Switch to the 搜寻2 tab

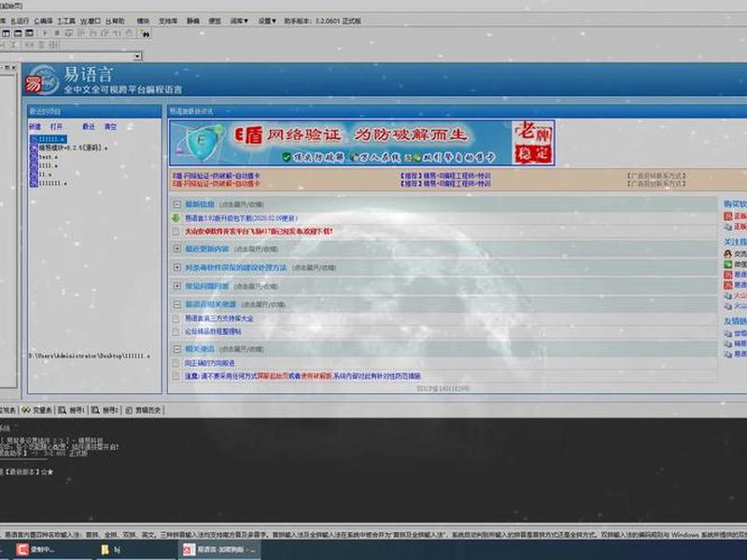[x=105, y=410]
